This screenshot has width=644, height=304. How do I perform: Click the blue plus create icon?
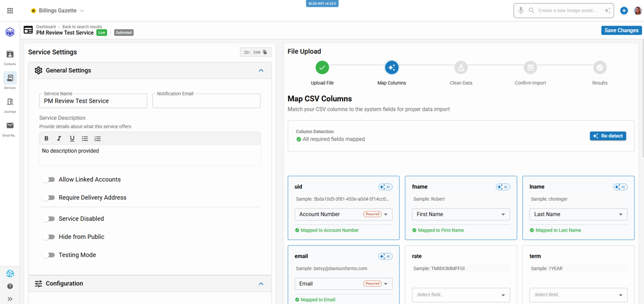[624, 11]
